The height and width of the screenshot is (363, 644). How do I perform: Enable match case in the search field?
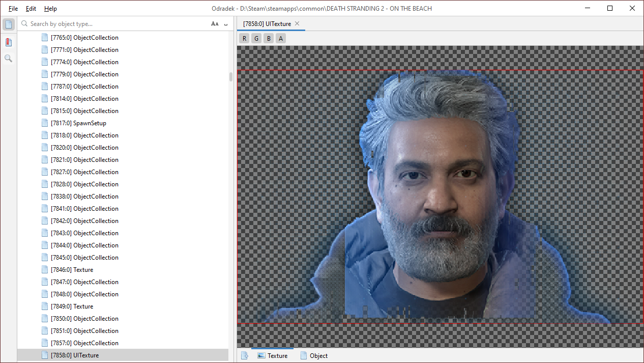pos(215,24)
